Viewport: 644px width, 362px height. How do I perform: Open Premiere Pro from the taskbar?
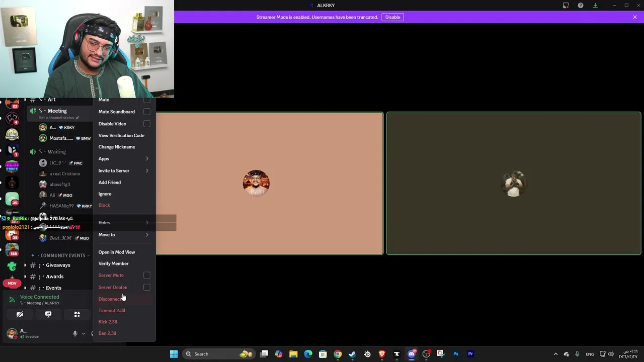click(470, 354)
